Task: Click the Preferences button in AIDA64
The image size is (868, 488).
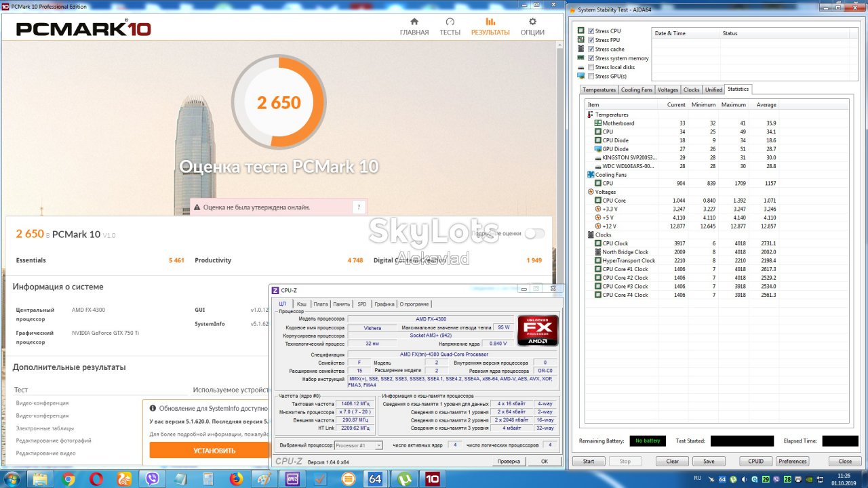Action: tap(792, 462)
